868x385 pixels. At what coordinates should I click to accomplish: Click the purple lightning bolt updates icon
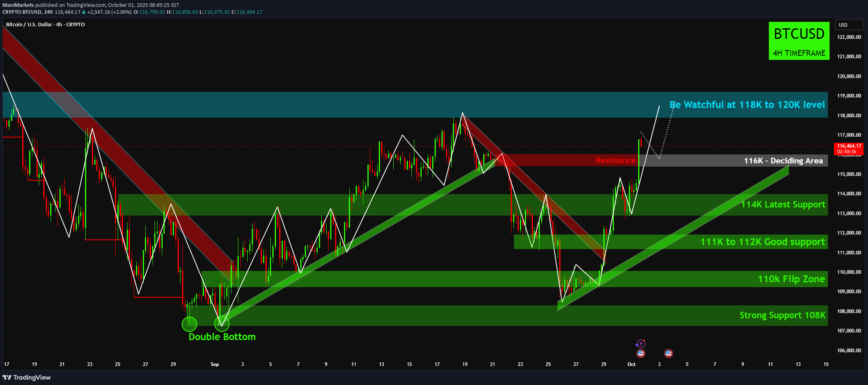[640, 344]
